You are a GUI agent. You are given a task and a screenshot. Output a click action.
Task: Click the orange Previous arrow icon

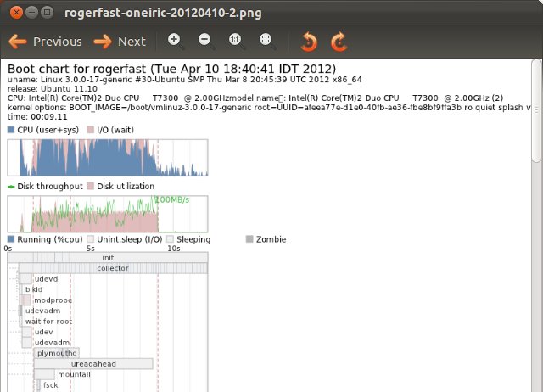tap(18, 42)
